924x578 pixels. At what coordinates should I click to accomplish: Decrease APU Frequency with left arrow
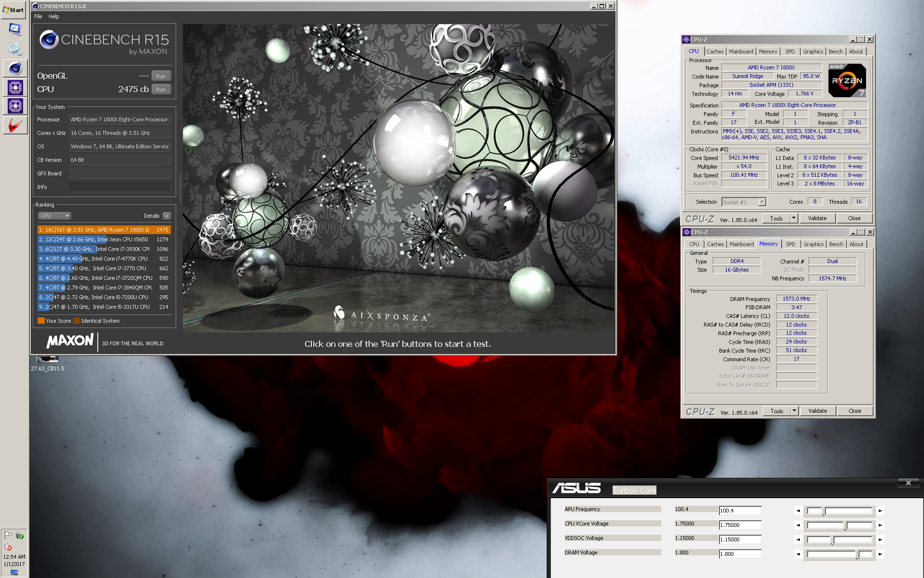[798, 511]
